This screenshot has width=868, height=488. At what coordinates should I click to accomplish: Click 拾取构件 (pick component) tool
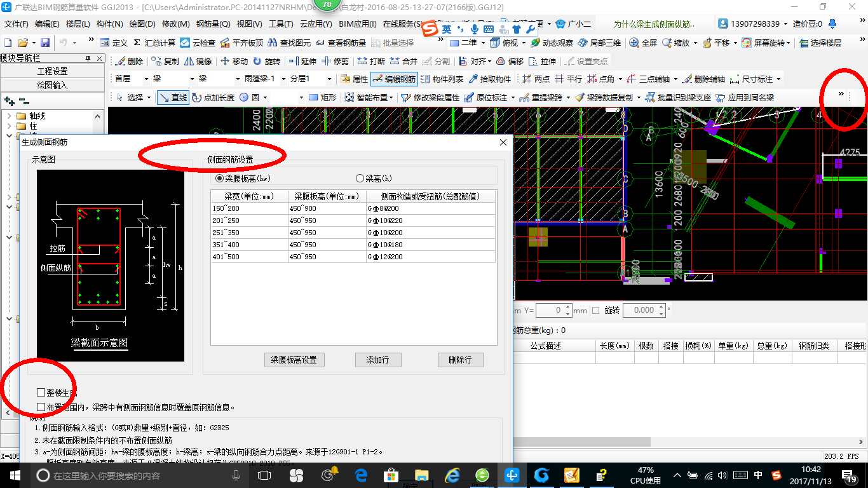[490, 79]
